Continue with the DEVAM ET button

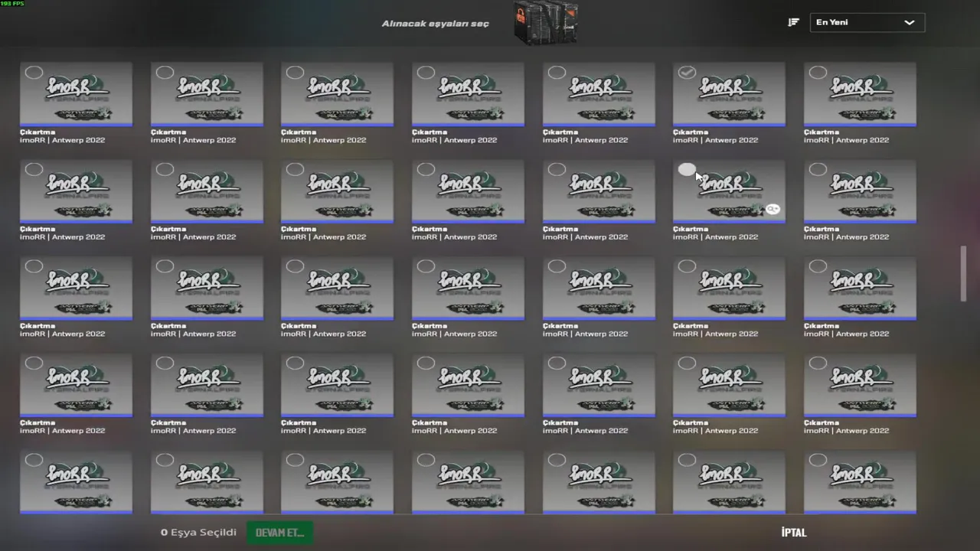coord(279,533)
